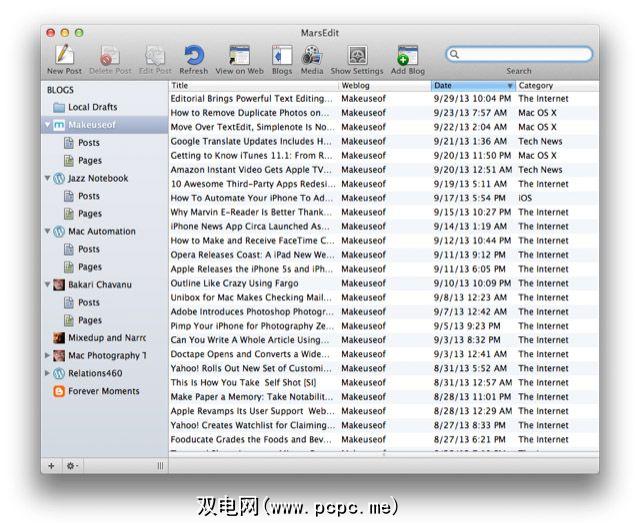Select post 'Amazon Instant Video Gets Apple TV'
Screen dimensions: 640x530
[x=384, y=169]
